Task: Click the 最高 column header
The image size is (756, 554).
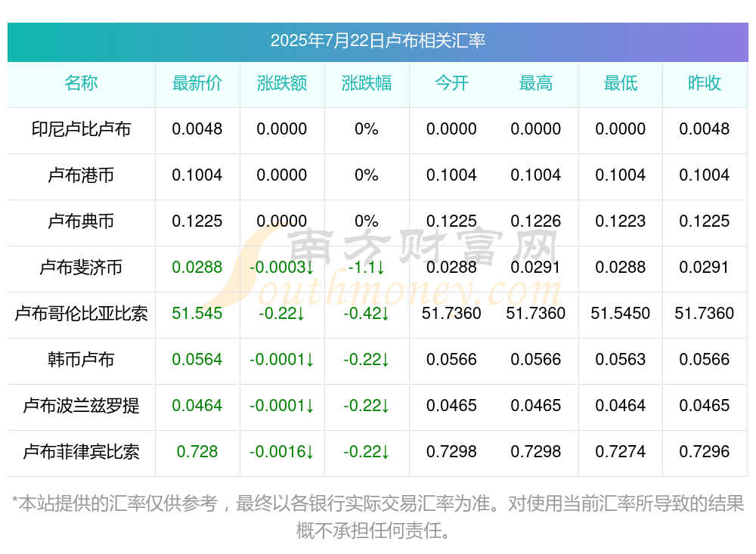Action: (x=536, y=83)
